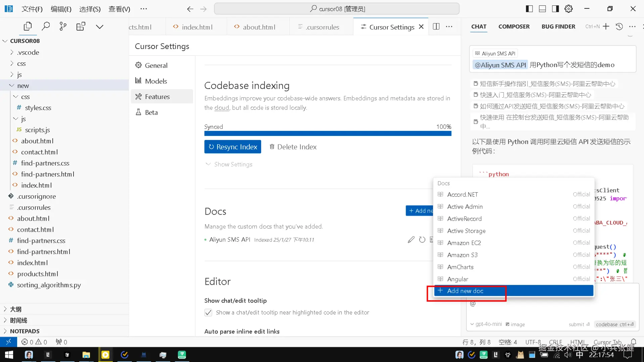The width and height of the screenshot is (644, 362).
Task: Open the Edit (编辑) menu
Action: click(x=61, y=9)
